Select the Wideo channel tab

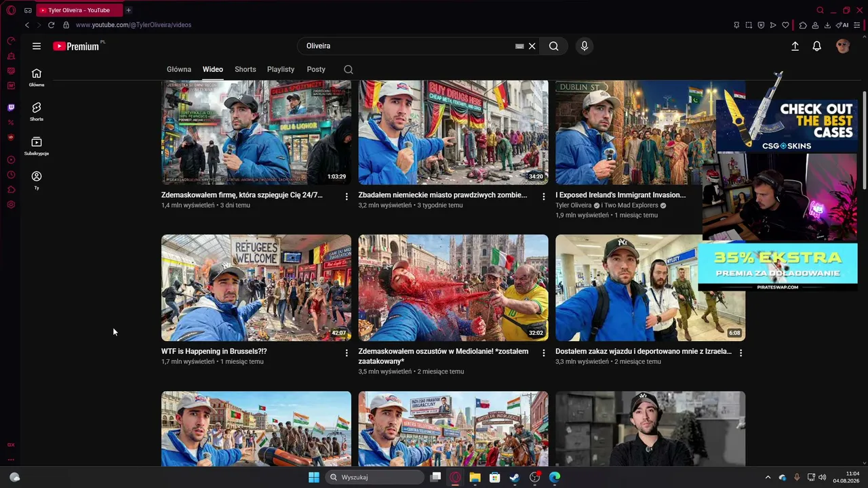pyautogui.click(x=212, y=69)
